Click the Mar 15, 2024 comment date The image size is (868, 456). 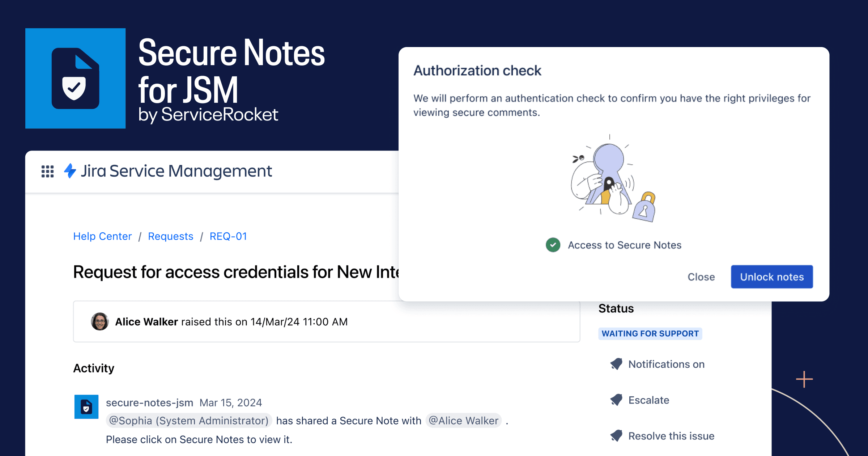click(x=231, y=402)
